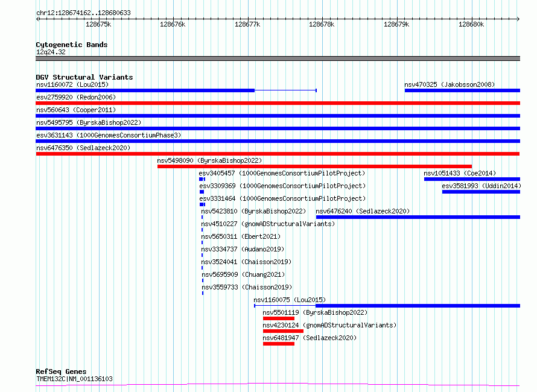537x392 pixels.
Task: Open the TMEM132C|NM_001136103 gene label
Action: pyautogui.click(x=74, y=379)
